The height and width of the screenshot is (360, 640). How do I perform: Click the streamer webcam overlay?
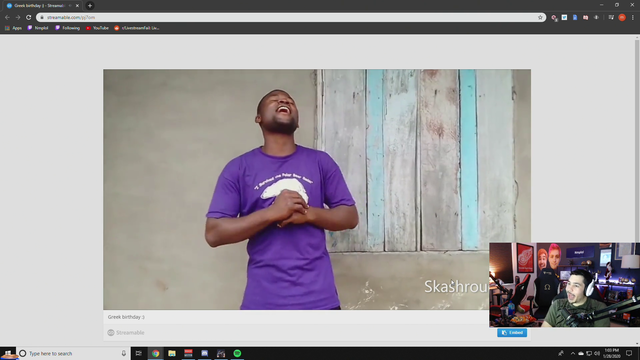coord(564,285)
